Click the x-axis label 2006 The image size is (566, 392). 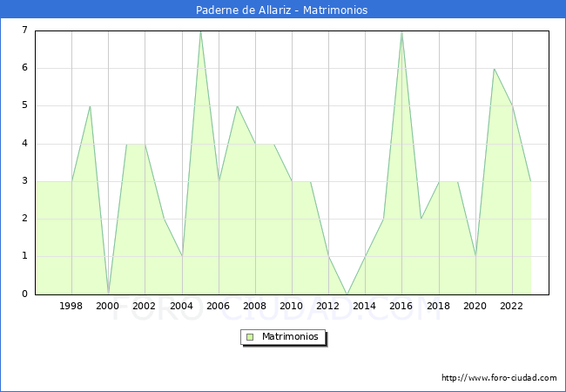218,306
